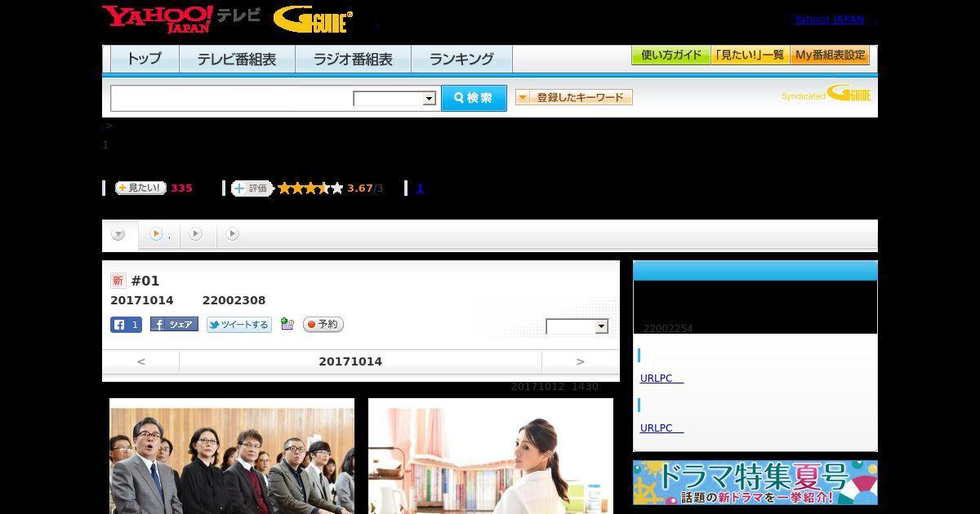The width and height of the screenshot is (980, 514).
Task: Open the トップ tab
Action: click(x=145, y=59)
